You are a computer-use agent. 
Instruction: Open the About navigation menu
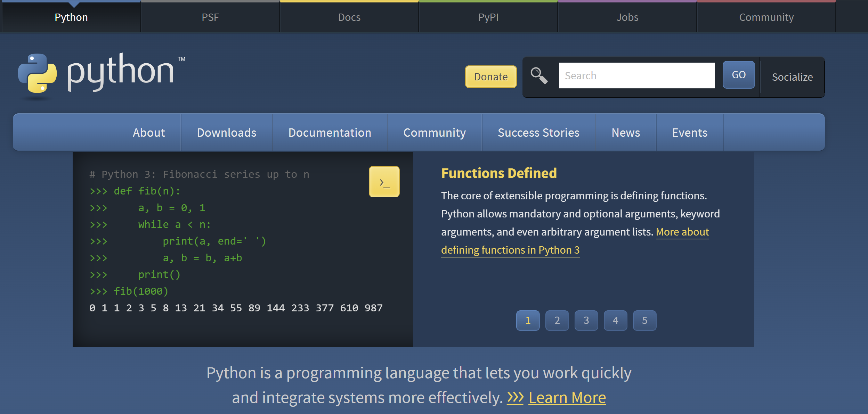[149, 133]
